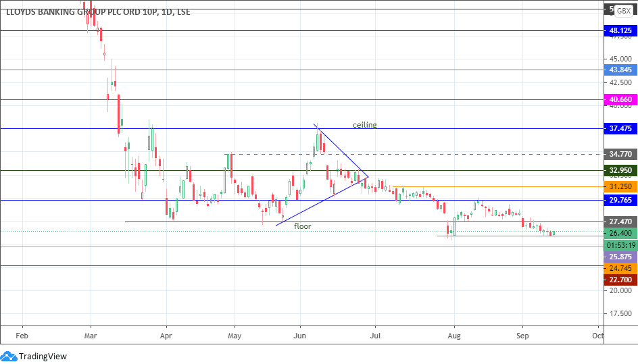Click the Sep date label
The image size is (638, 364).
click(x=522, y=336)
